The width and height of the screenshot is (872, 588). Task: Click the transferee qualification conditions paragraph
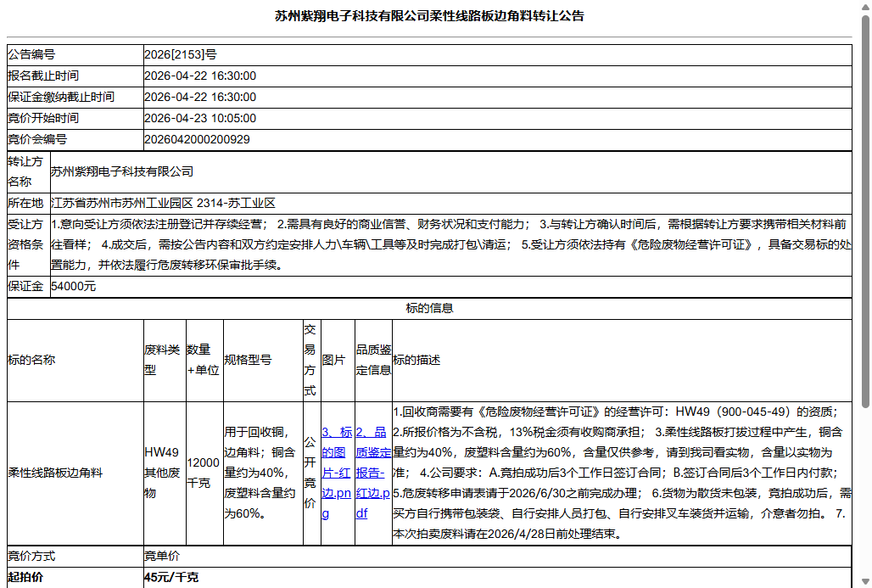click(x=451, y=244)
